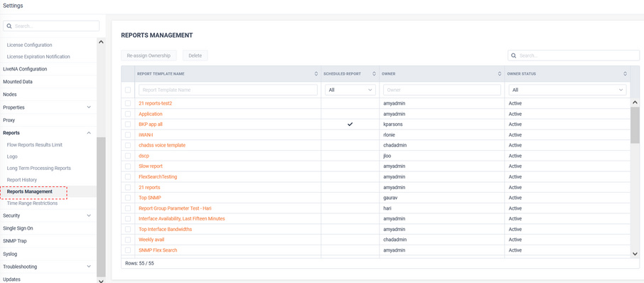Select the FlexSearchTesting row checkbox
The height and width of the screenshot is (283, 644).
pos(128,176)
